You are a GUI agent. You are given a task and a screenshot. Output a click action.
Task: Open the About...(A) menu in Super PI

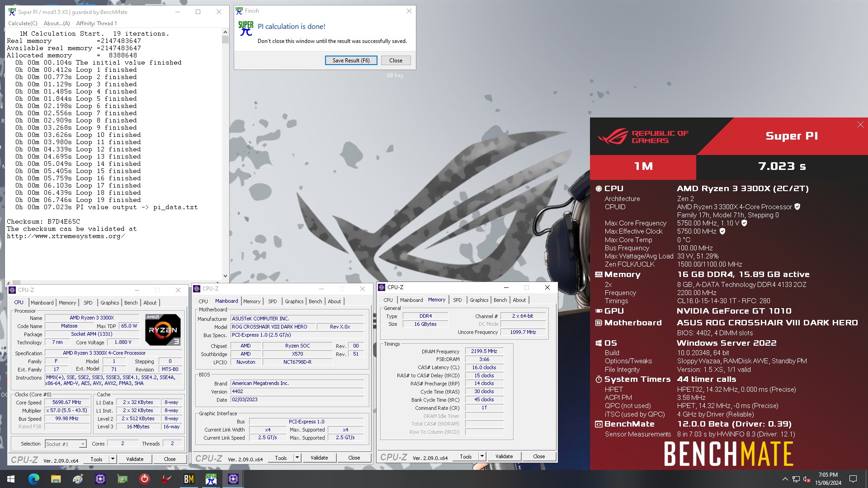57,23
